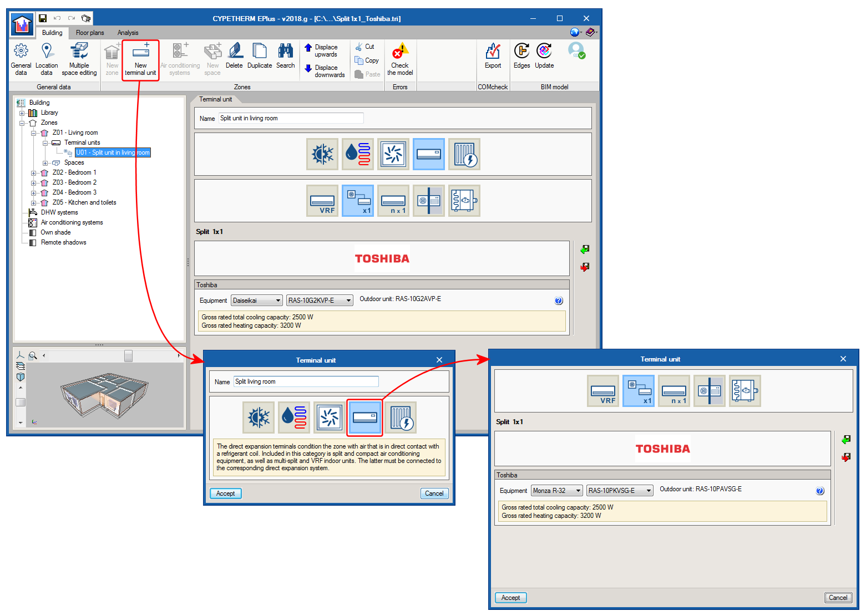Screen dimensions: 866x616
Task: Switch to Floor plans ribbon tab
Action: coord(90,33)
